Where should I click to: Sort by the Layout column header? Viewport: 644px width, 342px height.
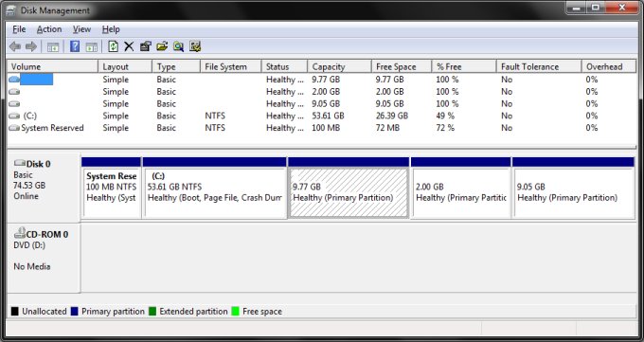[125, 66]
